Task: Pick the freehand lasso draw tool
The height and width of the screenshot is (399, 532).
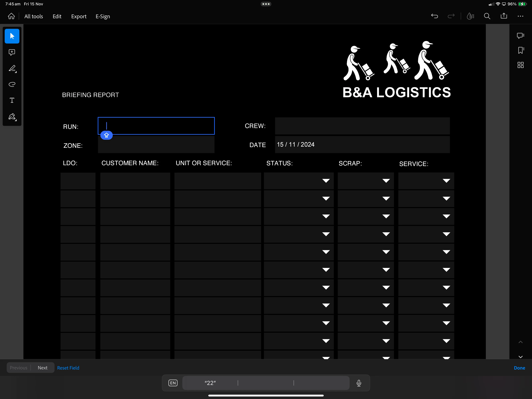Action: point(12,84)
